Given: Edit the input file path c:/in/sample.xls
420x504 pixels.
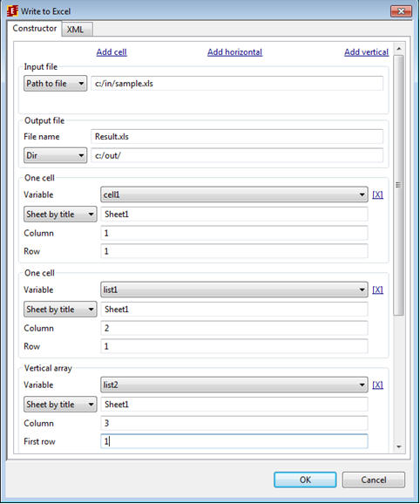Looking at the screenshot, I should point(237,84).
